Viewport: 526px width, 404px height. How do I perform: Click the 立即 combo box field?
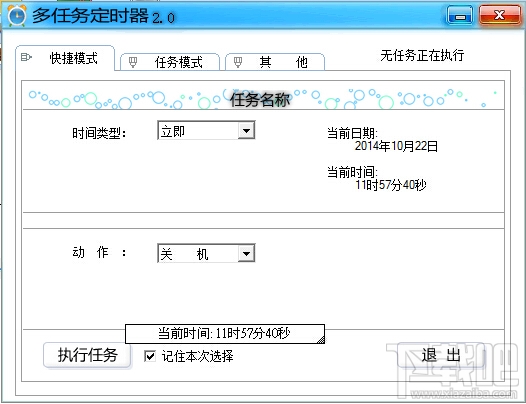point(206,130)
